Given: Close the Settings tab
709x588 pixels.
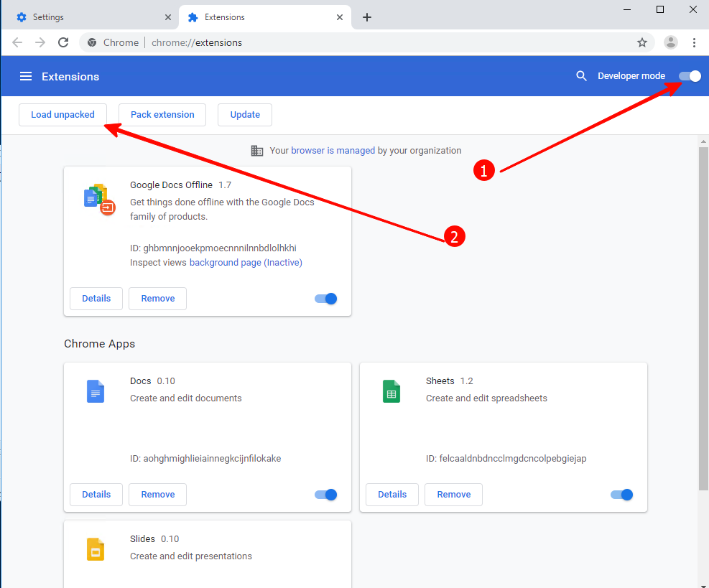Looking at the screenshot, I should (x=168, y=17).
